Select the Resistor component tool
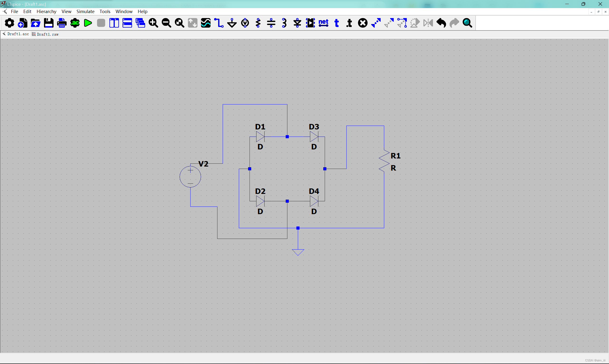Viewport: 609px width, 364px height. point(258,23)
